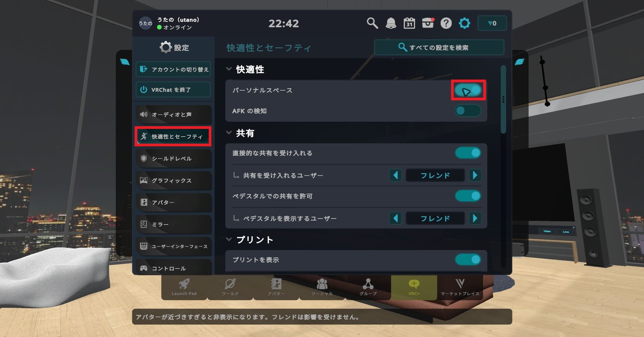Click right arrow for 共有を受け入れるユーザー
644x337 pixels.
pos(475,175)
